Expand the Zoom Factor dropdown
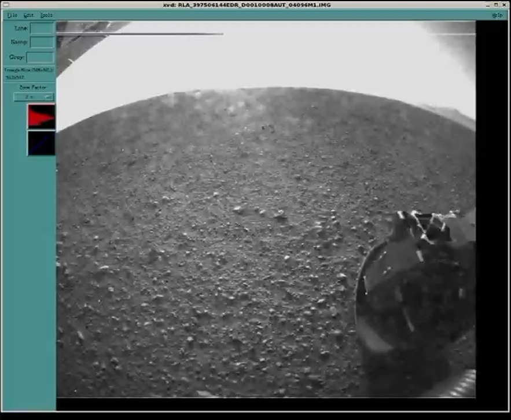The image size is (511, 420). (33, 97)
